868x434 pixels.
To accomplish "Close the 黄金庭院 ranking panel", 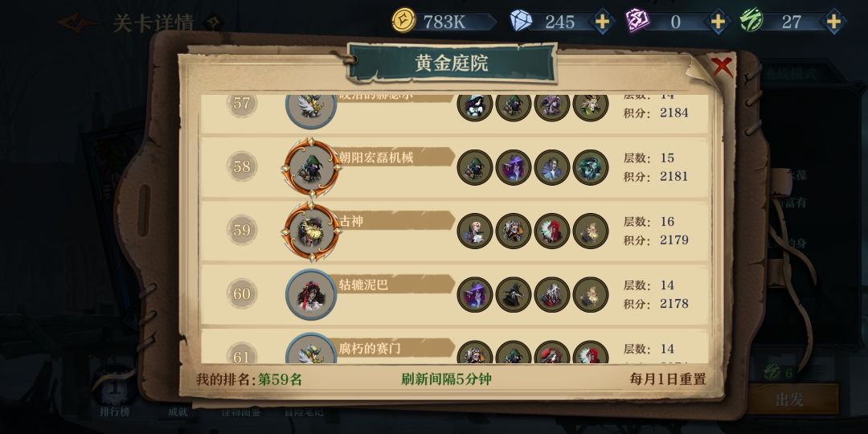I will (x=723, y=67).
